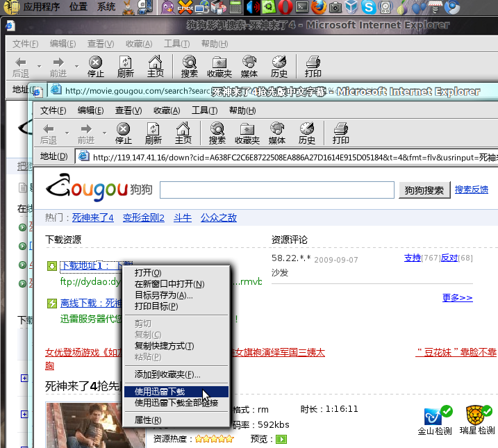Choose 目标另存为 in context menu
Screen dimensions: 498x448
[x=176, y=295]
